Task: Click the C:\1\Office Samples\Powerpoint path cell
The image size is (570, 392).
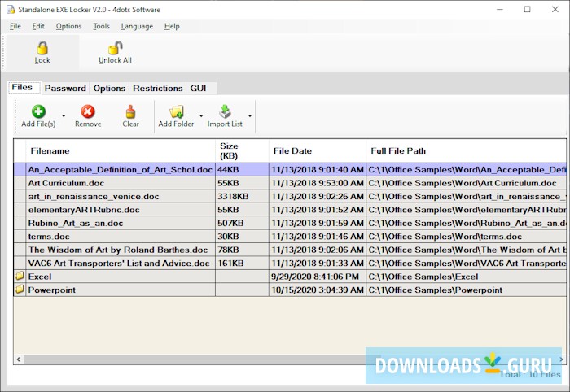Action: [467, 290]
